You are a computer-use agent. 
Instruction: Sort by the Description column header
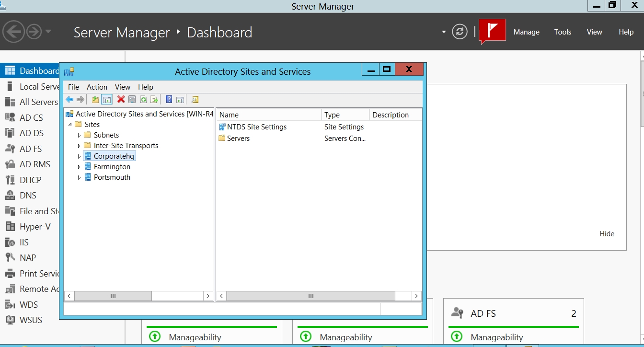(x=395, y=115)
